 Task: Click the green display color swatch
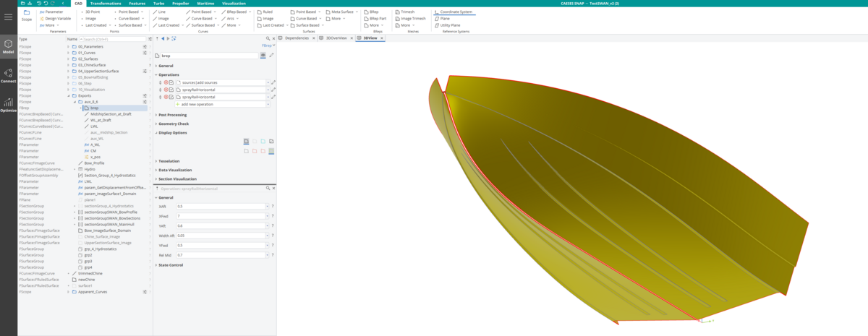(271, 151)
